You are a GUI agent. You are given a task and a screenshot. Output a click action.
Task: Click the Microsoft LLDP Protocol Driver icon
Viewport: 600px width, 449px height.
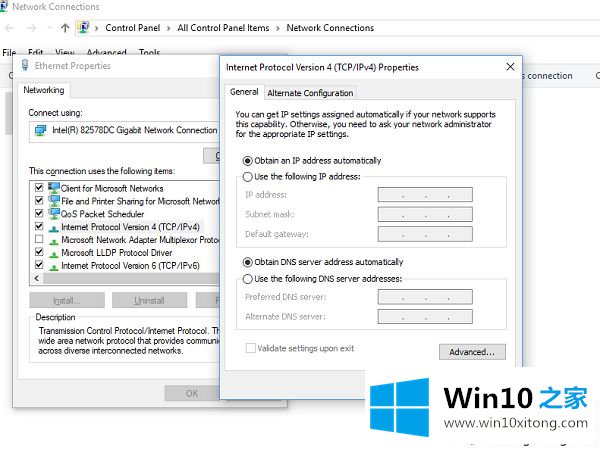click(x=53, y=253)
